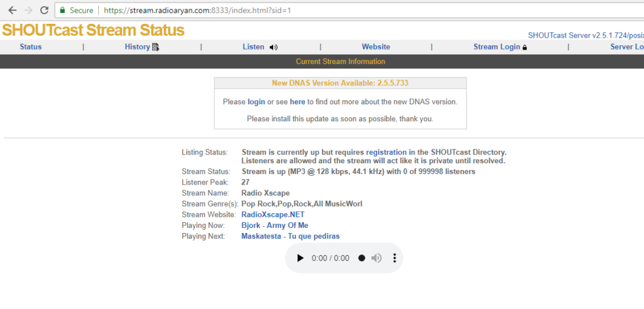The width and height of the screenshot is (644, 309).
Task: Reload the page with refresh icon
Action: tap(44, 11)
